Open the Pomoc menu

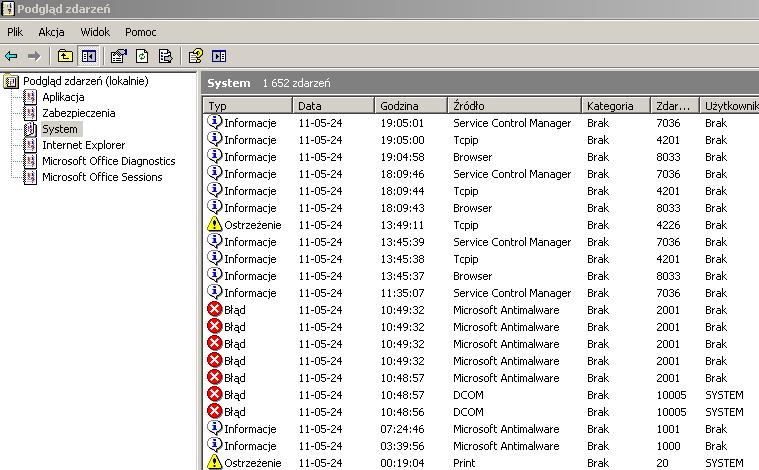pyautogui.click(x=140, y=32)
